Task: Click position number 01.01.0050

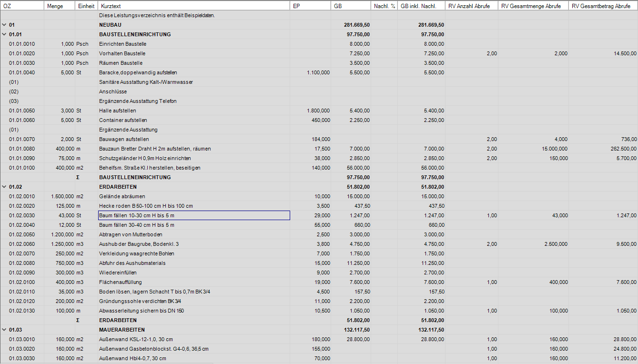Action: click(x=21, y=111)
